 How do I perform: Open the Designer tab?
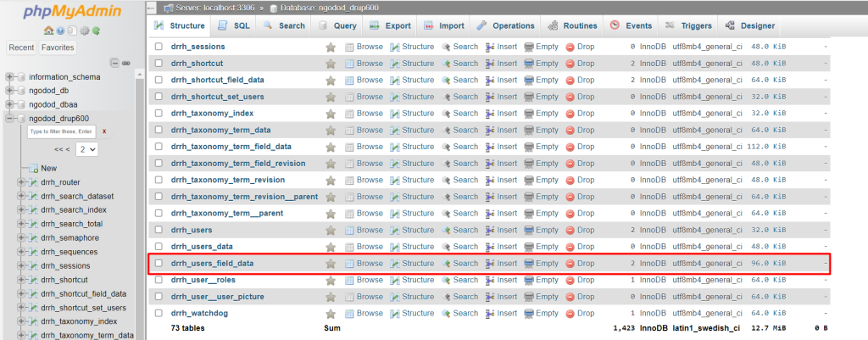(x=750, y=25)
